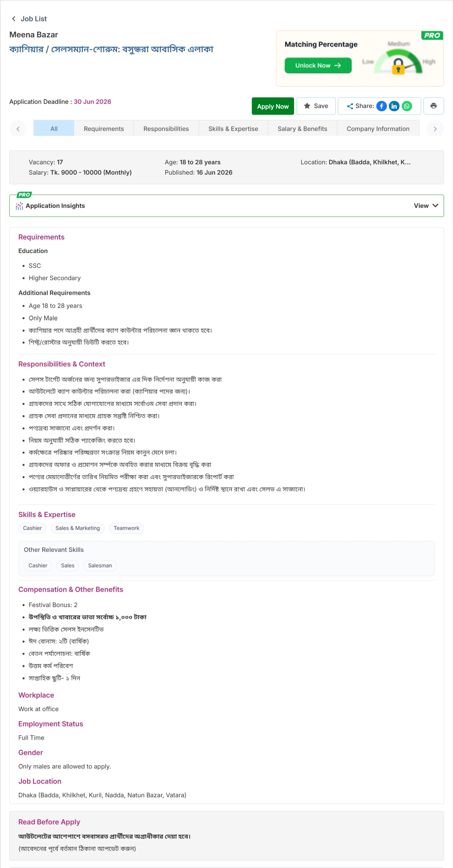Screen dimensions: 453x868
Task: Click the Sales & Marketing skill tag
Action: tap(77, 528)
